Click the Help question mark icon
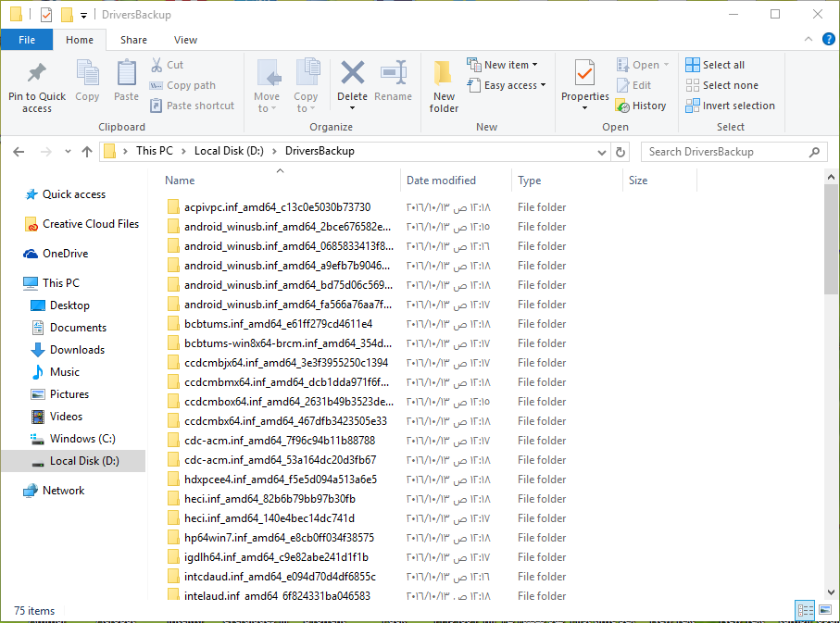Image resolution: width=840 pixels, height=623 pixels. click(x=828, y=39)
